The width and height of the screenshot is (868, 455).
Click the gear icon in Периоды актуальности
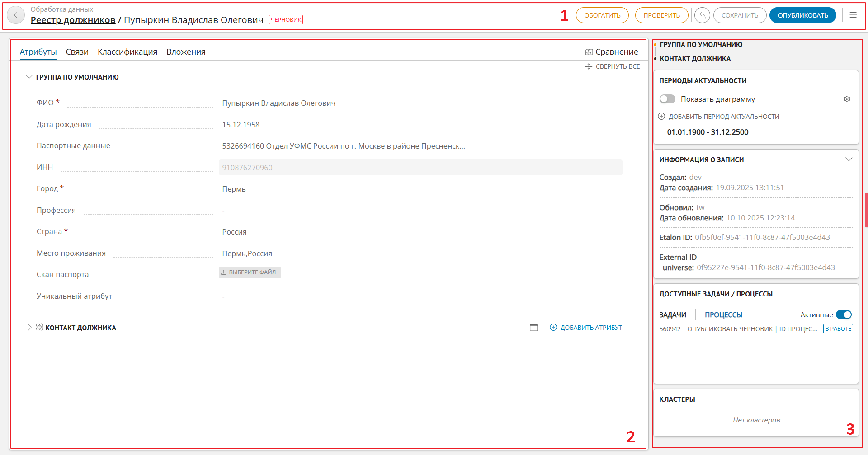point(847,99)
